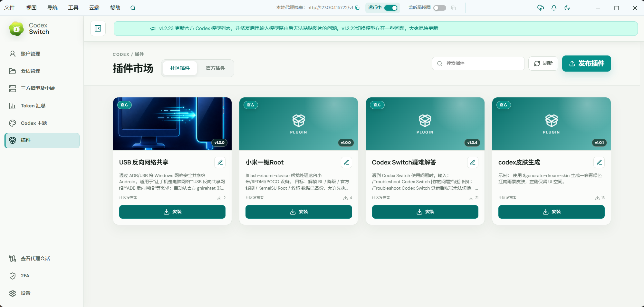The width and height of the screenshot is (644, 307).
Task: Open the 工具 menu
Action: (73, 8)
